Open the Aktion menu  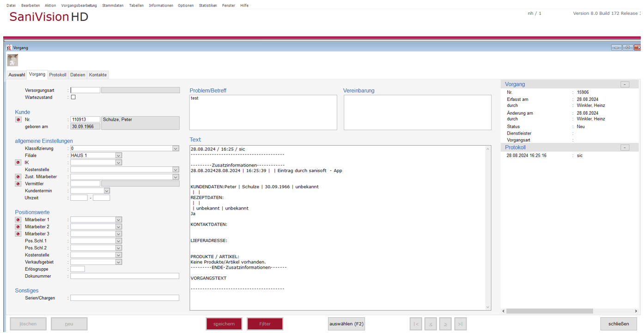click(x=50, y=6)
